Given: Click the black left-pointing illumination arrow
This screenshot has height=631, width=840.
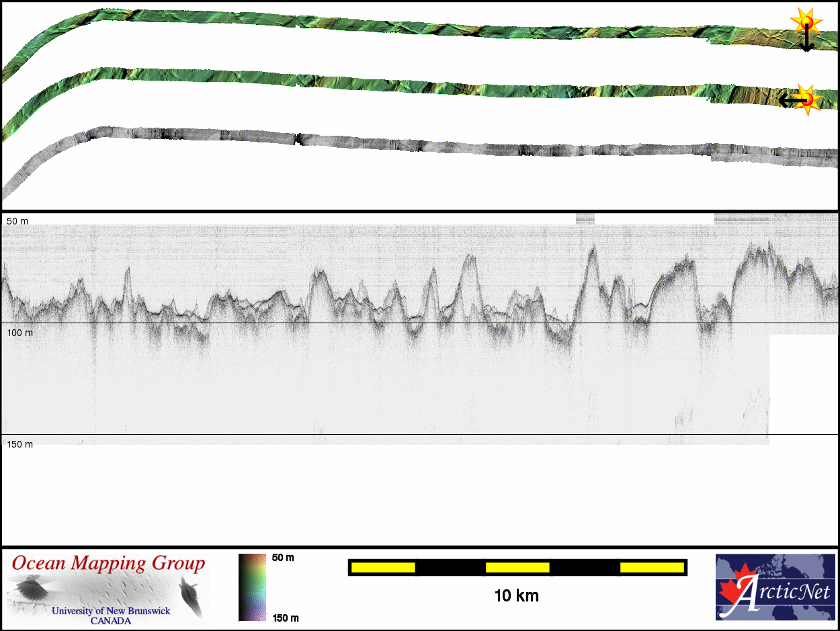Looking at the screenshot, I should pos(790,101).
